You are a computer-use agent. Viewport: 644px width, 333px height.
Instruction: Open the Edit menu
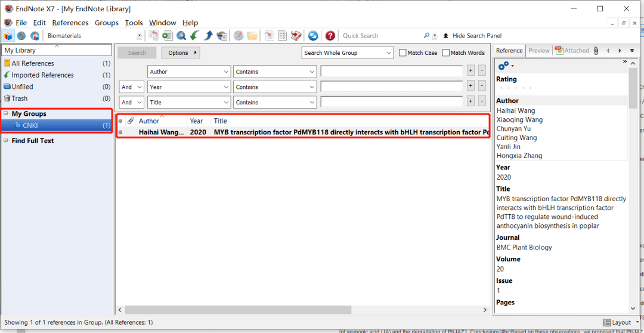coord(39,23)
